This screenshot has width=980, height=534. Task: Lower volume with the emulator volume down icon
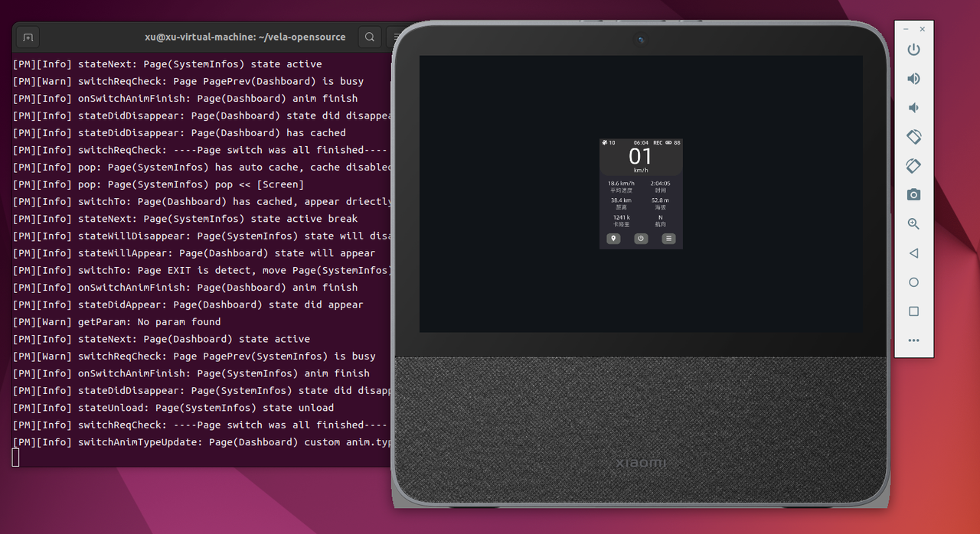(913, 108)
